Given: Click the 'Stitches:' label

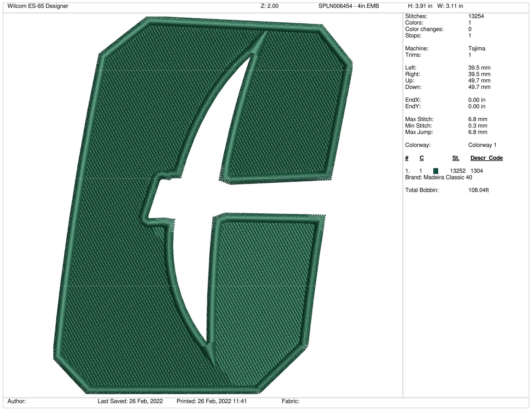Looking at the screenshot, I should (x=416, y=16).
